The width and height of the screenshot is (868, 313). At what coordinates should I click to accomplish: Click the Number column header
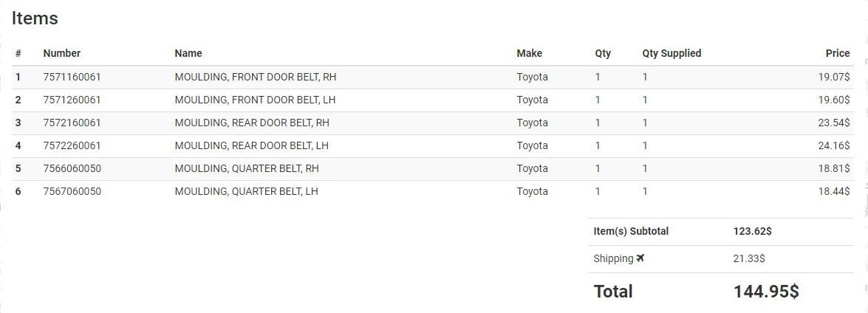[x=62, y=53]
